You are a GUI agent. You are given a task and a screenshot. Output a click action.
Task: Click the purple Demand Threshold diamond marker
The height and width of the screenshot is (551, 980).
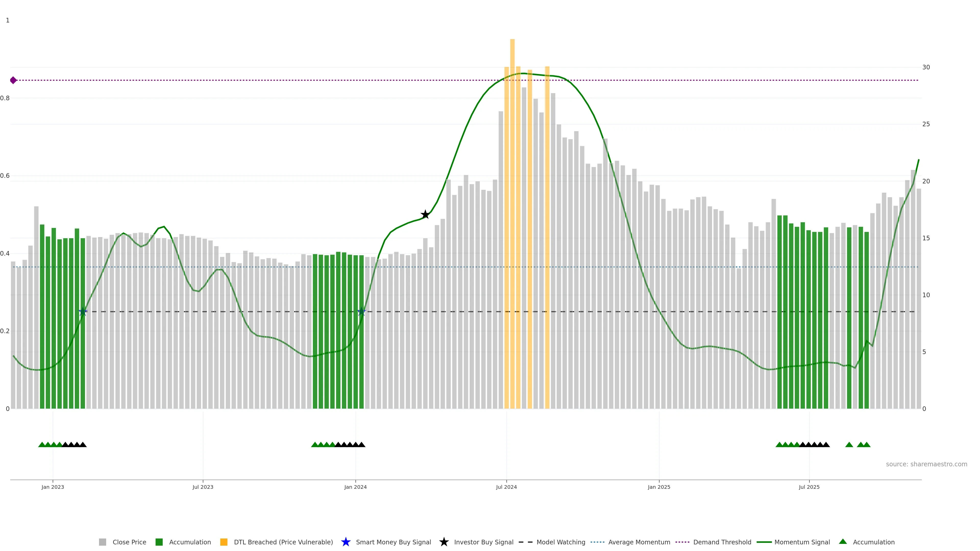tap(13, 80)
